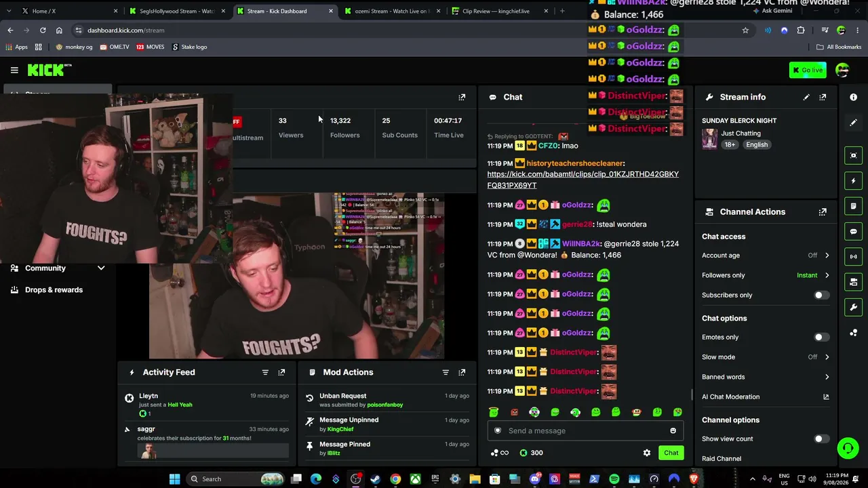
Task: Bookmark this page with star icon
Action: point(745,30)
